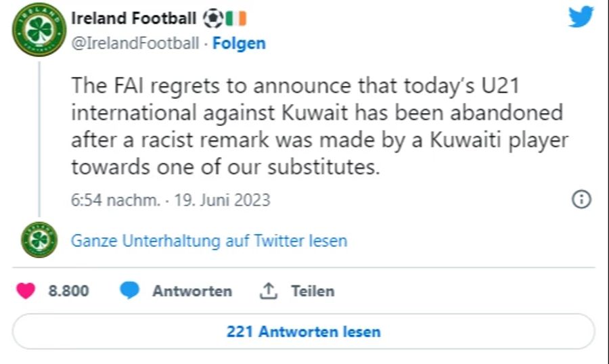Open the @IrelandFootball handle

pos(135,43)
